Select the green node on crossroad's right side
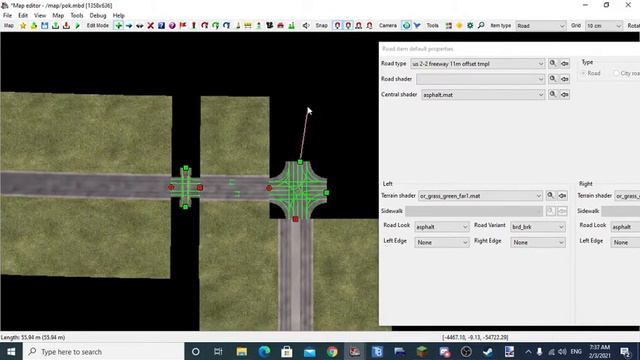The width and height of the screenshot is (640, 360). pyautogui.click(x=326, y=193)
